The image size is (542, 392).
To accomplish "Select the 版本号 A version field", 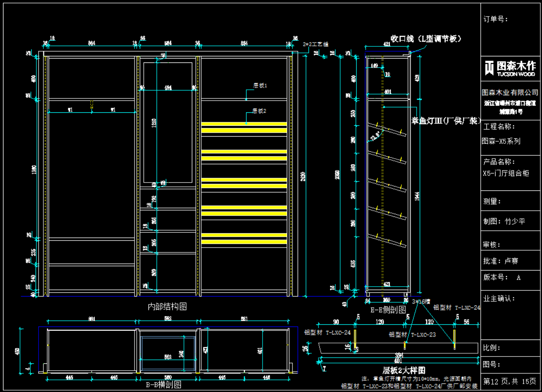I will point(502,278).
